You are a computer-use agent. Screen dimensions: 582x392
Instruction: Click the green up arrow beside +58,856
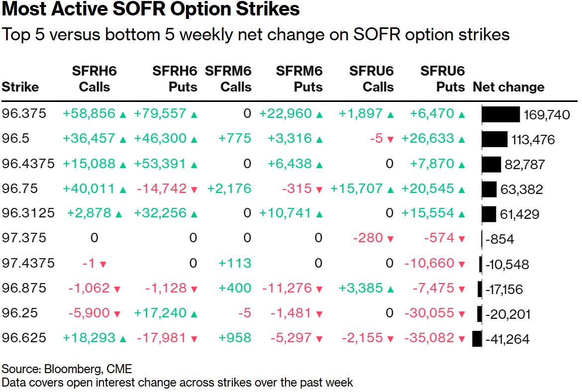click(123, 115)
